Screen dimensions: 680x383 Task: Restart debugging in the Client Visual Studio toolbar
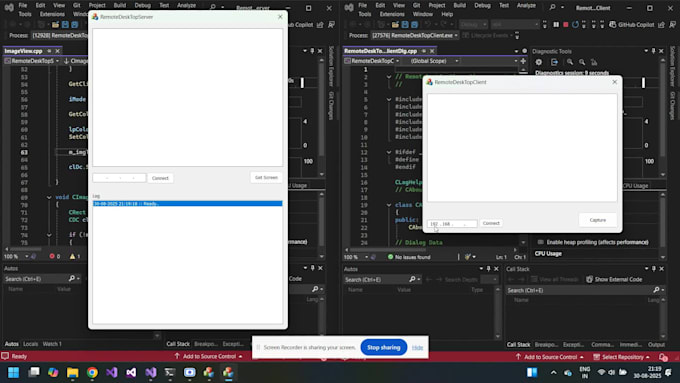[575, 25]
